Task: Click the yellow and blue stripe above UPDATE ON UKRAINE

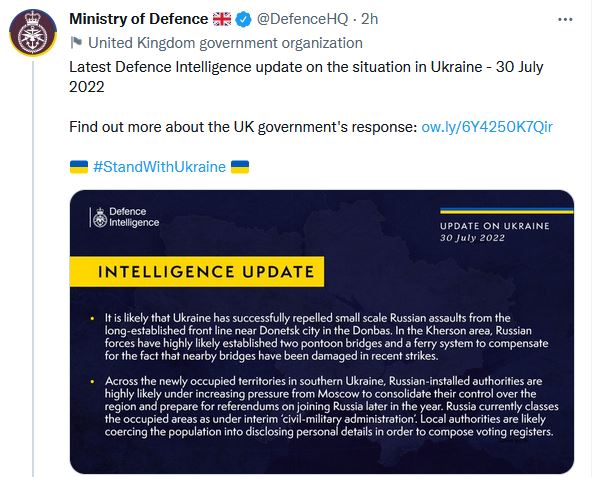Action: click(x=508, y=212)
